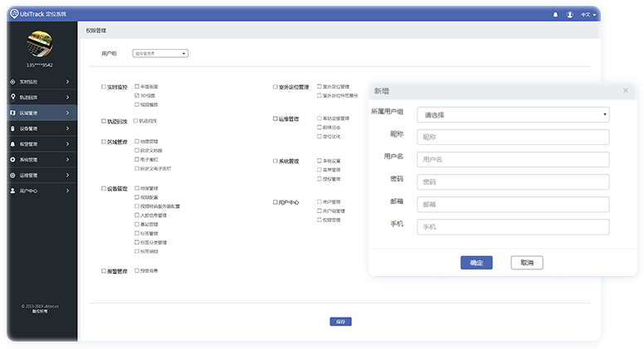This screenshot has width=644, height=349.
Task: Click the 用户中心 sidebar person icon
Action: coord(12,191)
